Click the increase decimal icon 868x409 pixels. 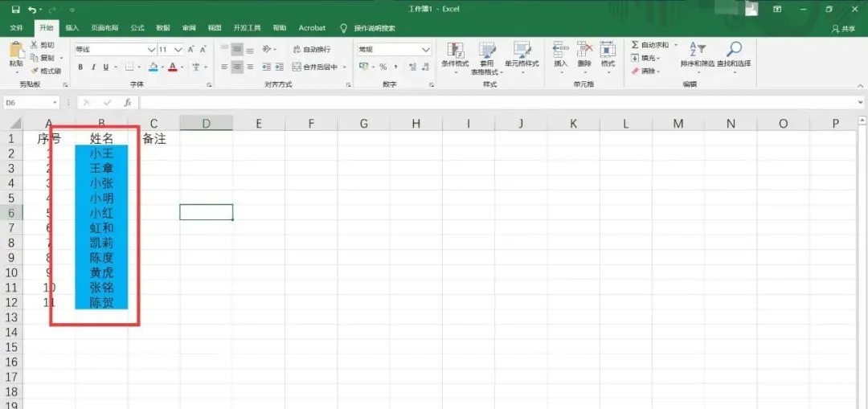[x=412, y=67]
